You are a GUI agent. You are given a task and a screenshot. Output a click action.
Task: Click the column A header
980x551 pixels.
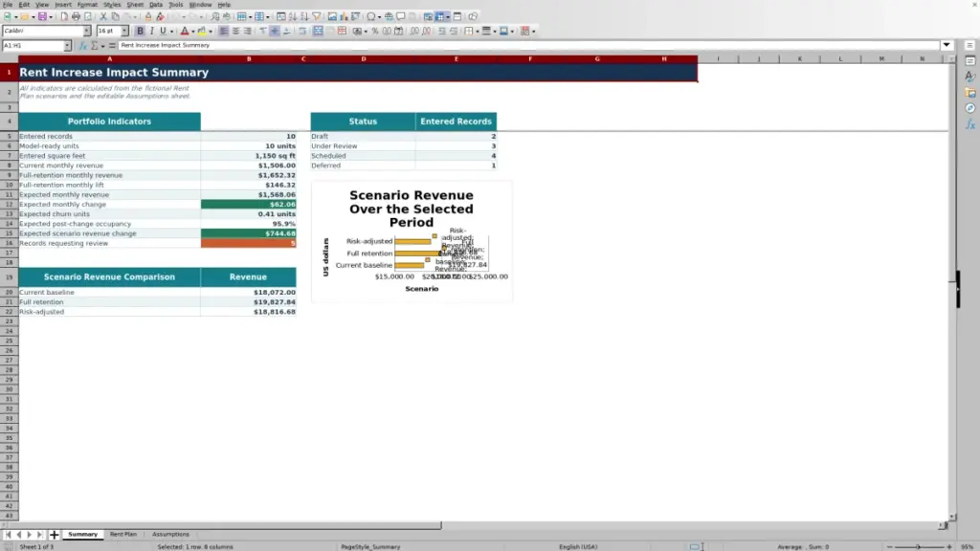point(109,58)
